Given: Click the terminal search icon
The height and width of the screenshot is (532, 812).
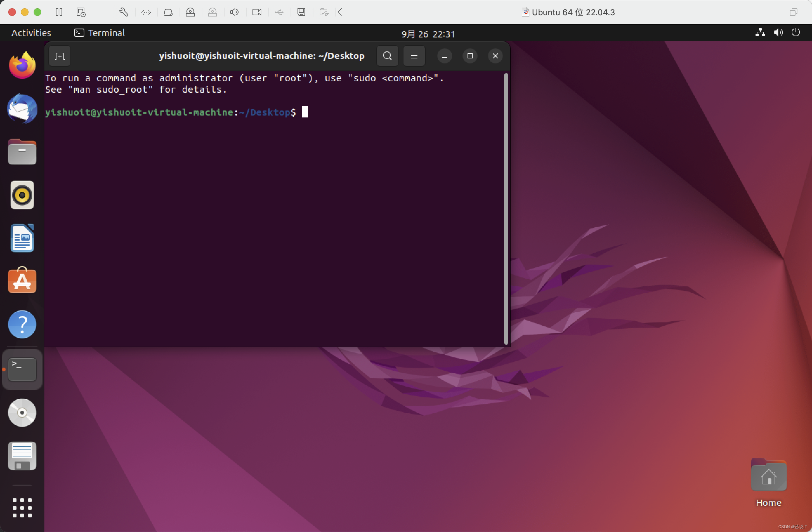Looking at the screenshot, I should (x=387, y=56).
